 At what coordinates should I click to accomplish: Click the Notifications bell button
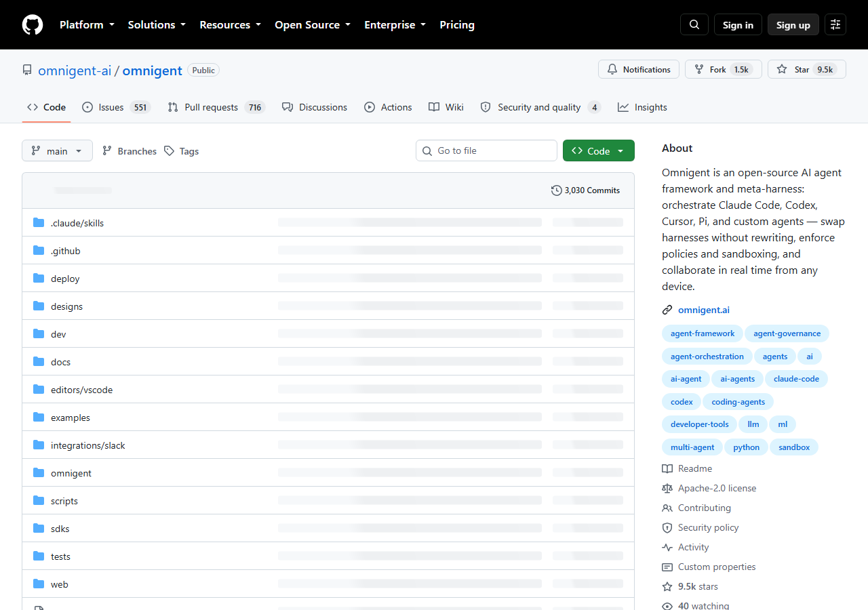pyautogui.click(x=639, y=69)
